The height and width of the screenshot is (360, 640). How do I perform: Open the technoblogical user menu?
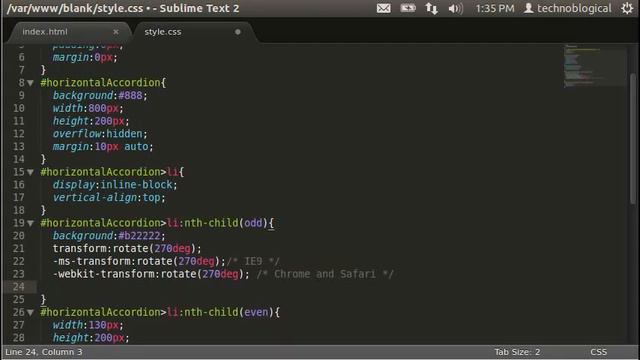[568, 8]
